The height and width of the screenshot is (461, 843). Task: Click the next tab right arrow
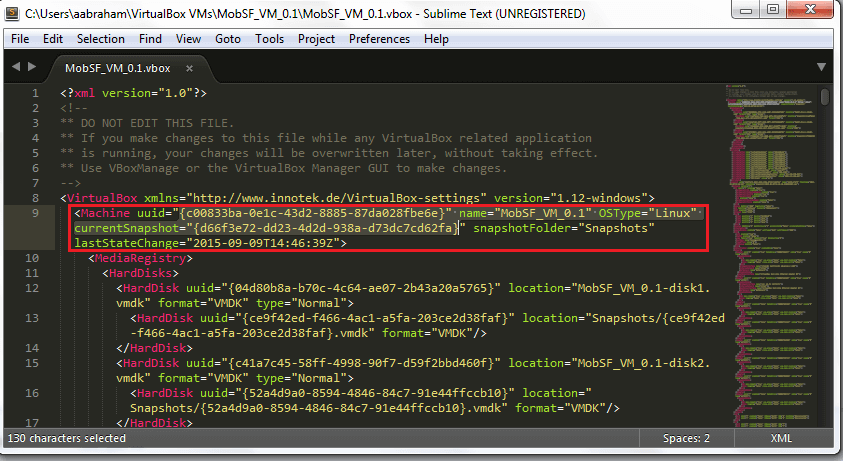(x=31, y=68)
